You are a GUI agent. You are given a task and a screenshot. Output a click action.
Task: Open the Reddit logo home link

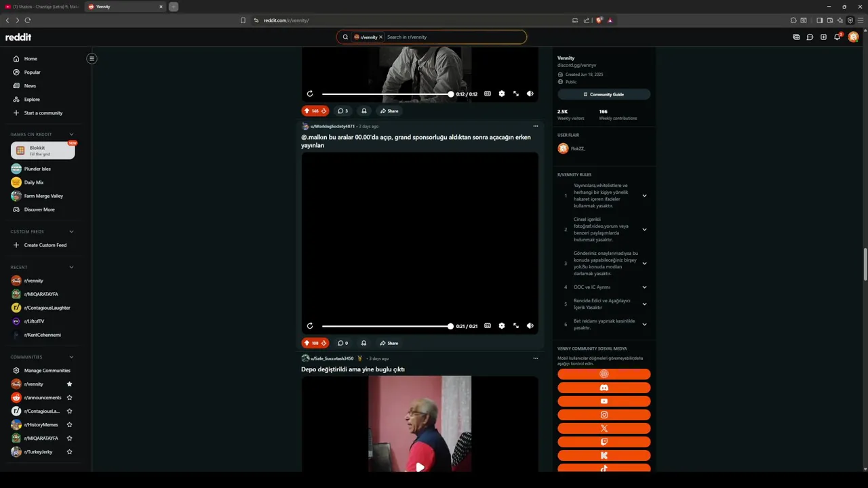(18, 37)
